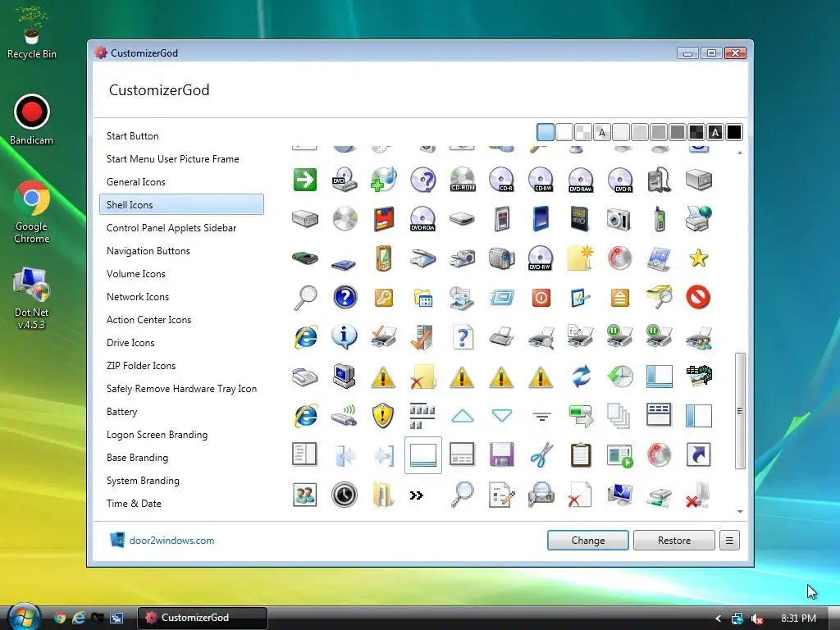Image resolution: width=840 pixels, height=630 pixels.
Task: Pick the blue refresh arrows icon
Action: click(581, 376)
